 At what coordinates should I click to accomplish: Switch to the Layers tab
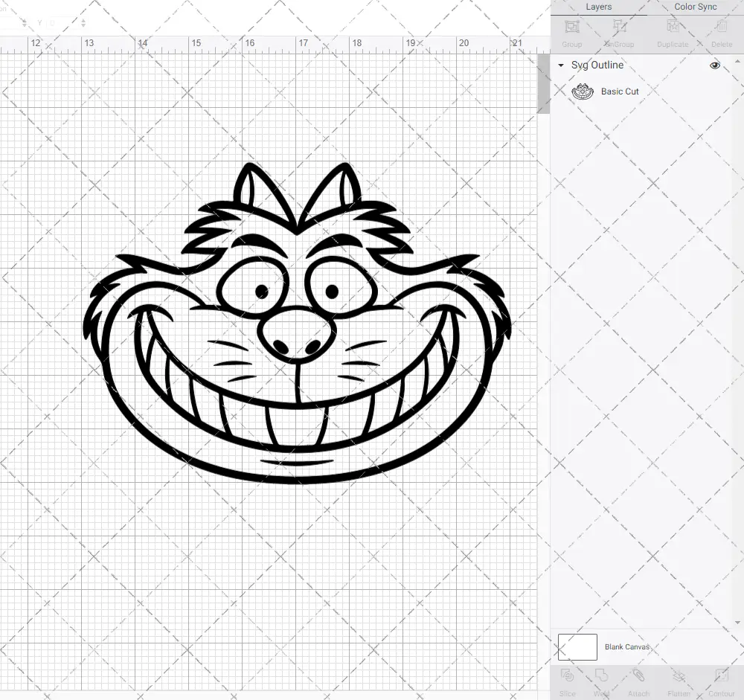click(x=598, y=7)
